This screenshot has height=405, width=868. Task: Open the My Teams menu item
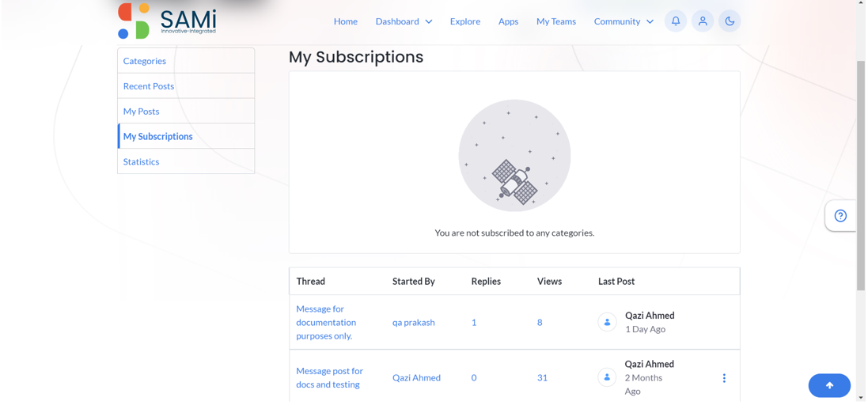555,21
